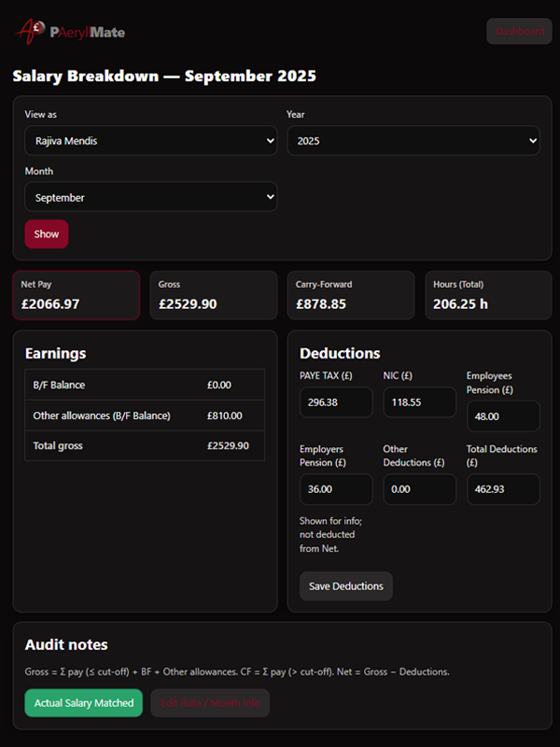The width and height of the screenshot is (560, 747).
Task: Click the Employers Pension field
Action: (x=336, y=489)
